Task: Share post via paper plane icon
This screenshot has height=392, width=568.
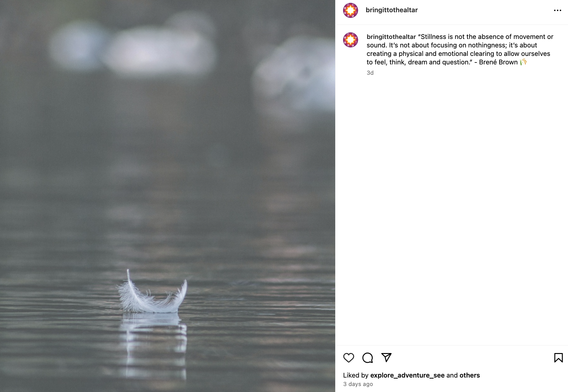Action: tap(386, 357)
